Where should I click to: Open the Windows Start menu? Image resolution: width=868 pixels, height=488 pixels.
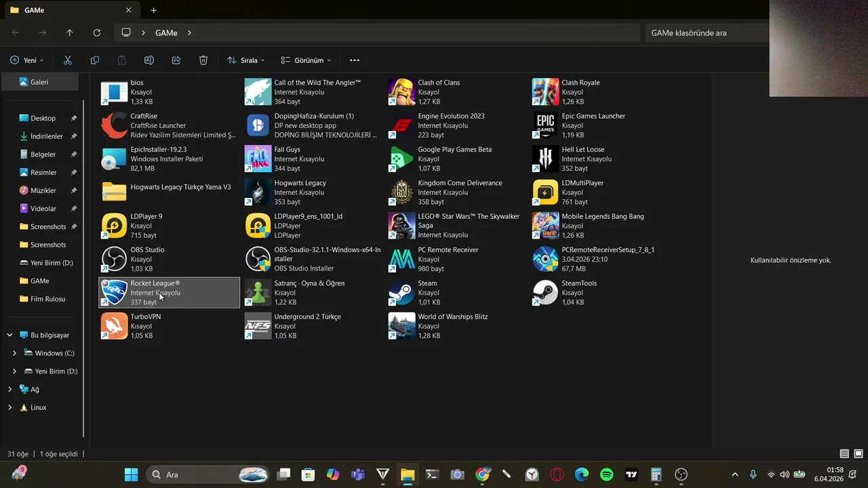[x=132, y=474]
